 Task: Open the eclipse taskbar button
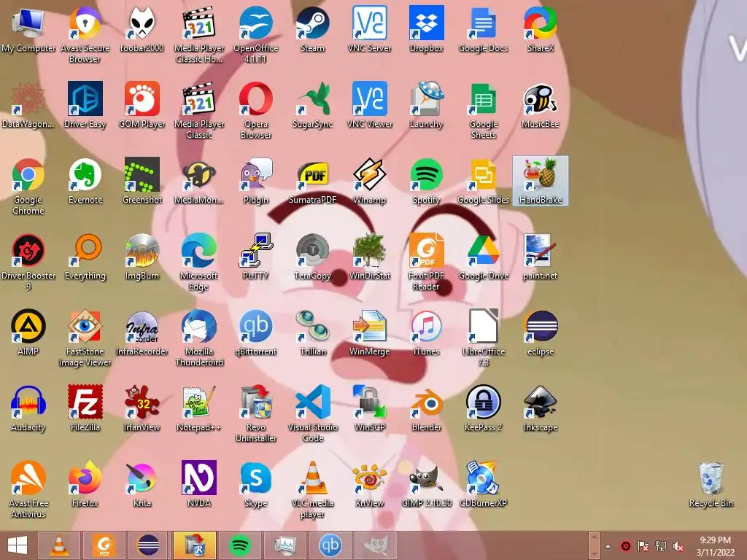click(x=149, y=545)
